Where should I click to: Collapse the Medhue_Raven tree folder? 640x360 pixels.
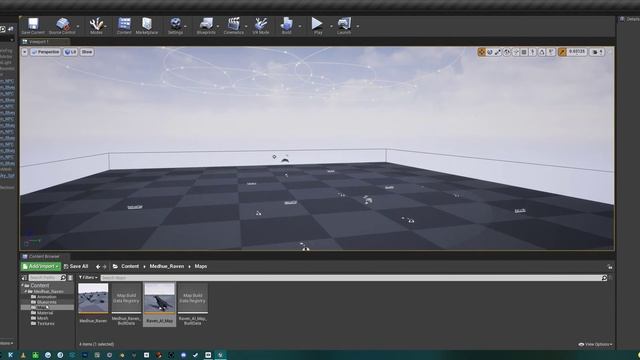(x=25, y=291)
